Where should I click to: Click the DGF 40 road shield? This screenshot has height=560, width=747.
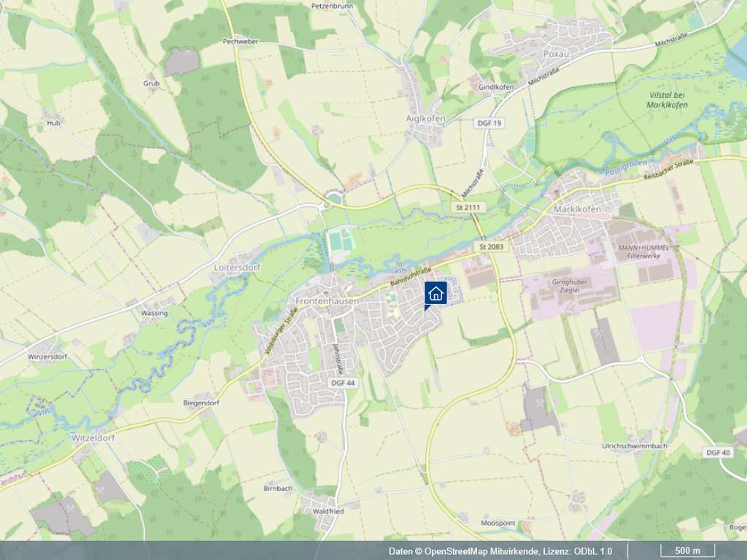[718, 452]
